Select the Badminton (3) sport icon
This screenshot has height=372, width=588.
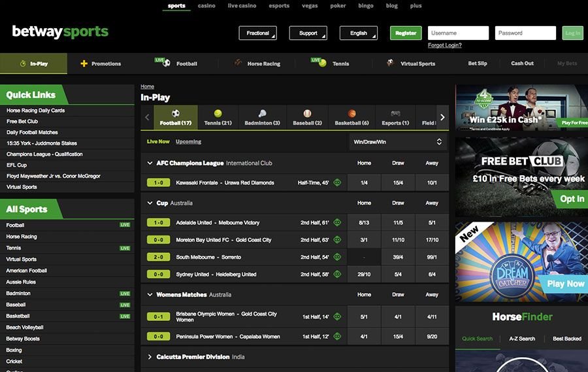[x=262, y=113]
